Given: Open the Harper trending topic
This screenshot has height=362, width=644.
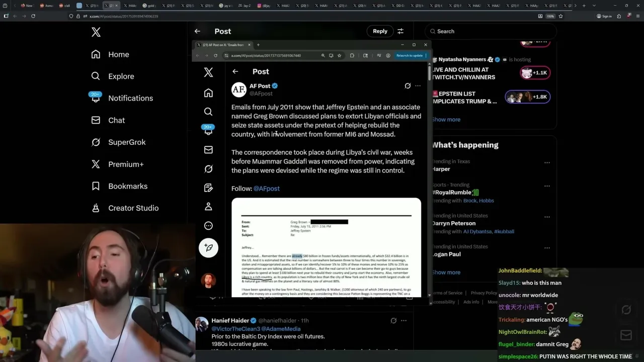Looking at the screenshot, I should (441, 169).
